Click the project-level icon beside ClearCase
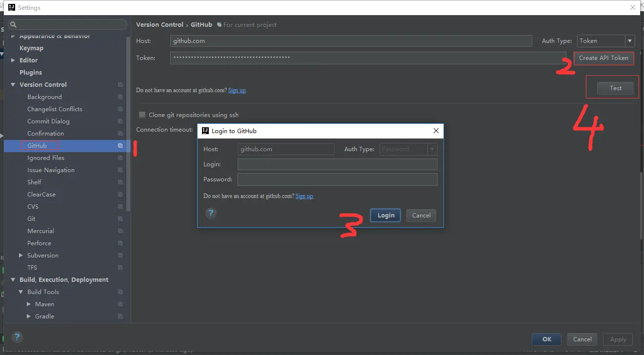 pyautogui.click(x=120, y=195)
